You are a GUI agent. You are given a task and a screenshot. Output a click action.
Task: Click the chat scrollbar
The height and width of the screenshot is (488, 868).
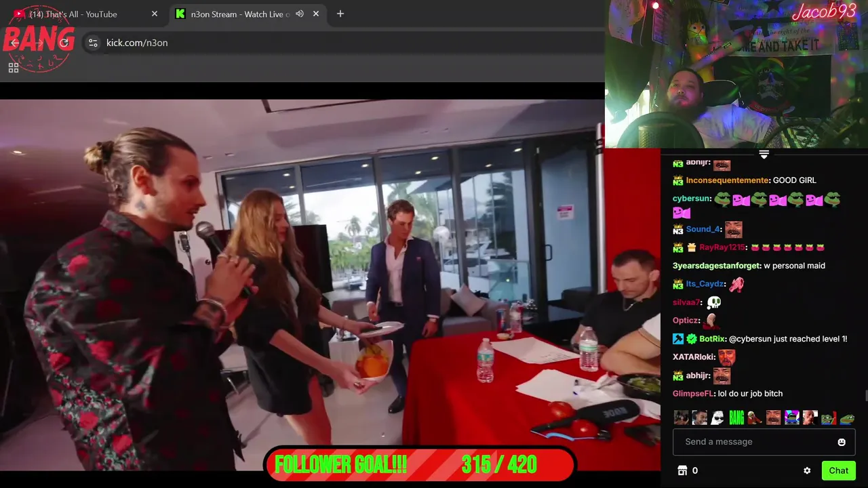click(865, 396)
